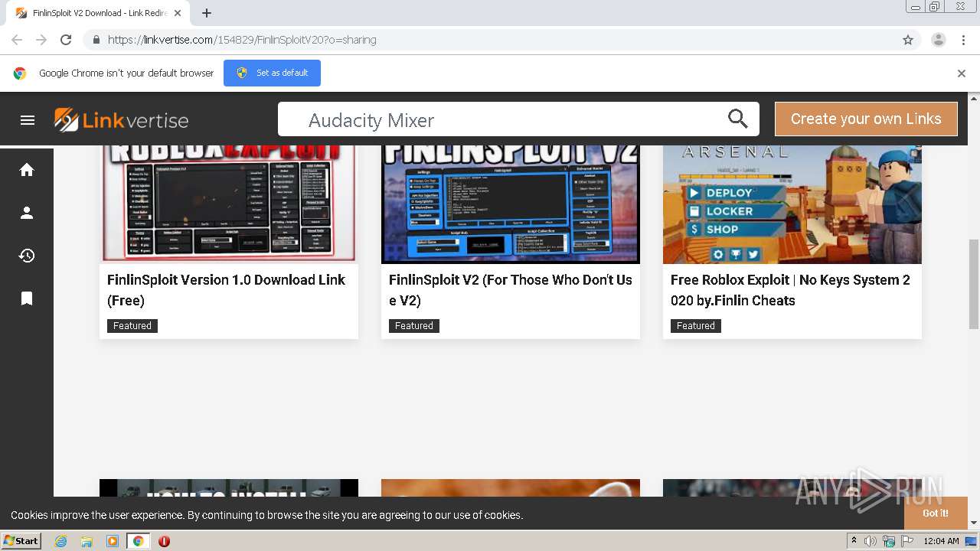
Task: Click Featured tag under FinlinSploit V2 card
Action: click(x=414, y=325)
